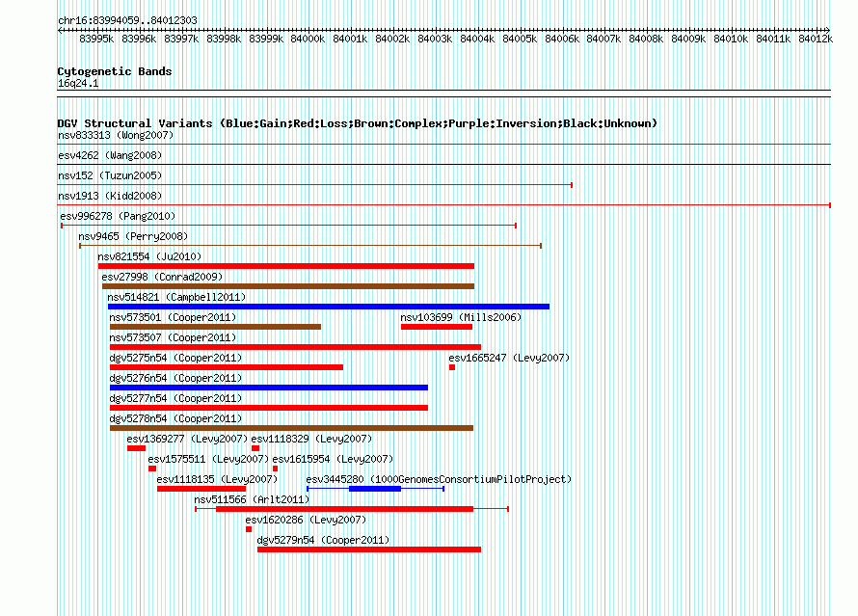The height and width of the screenshot is (616, 858).
Task: Click the esv1620286 (Levy2007) red marker
Action: coord(249,529)
